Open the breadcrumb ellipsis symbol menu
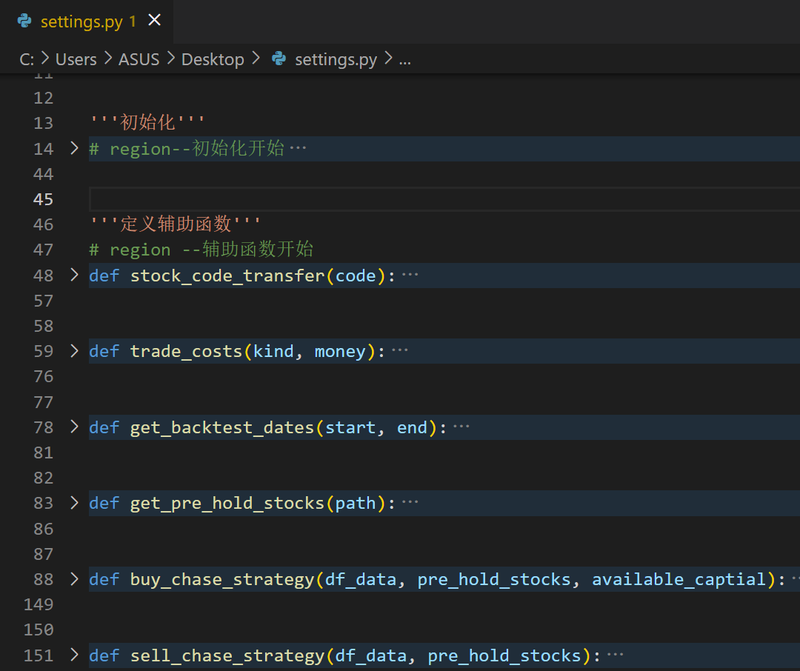The width and height of the screenshot is (800, 671). [x=405, y=61]
